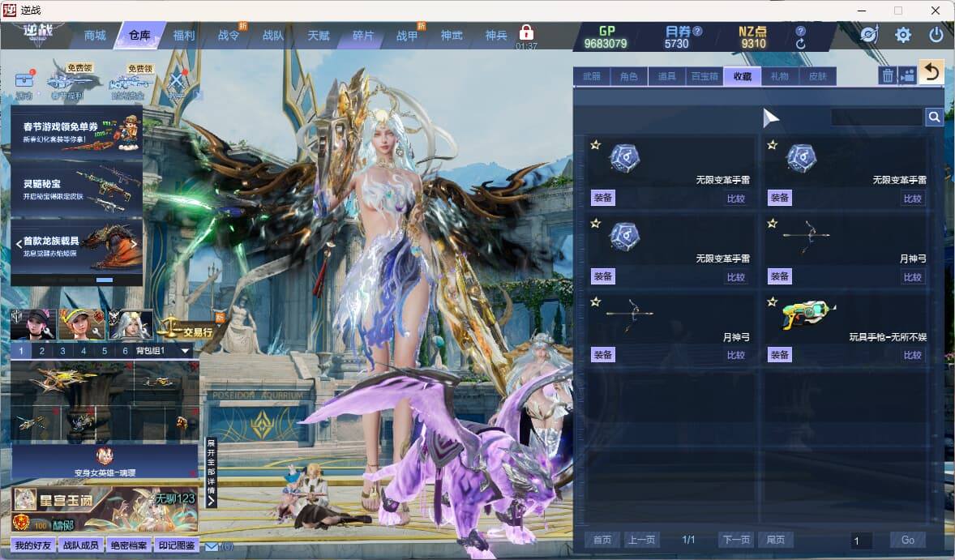The width and height of the screenshot is (955, 560).
Task: Click the 尾页 last page button
Action: (775, 539)
